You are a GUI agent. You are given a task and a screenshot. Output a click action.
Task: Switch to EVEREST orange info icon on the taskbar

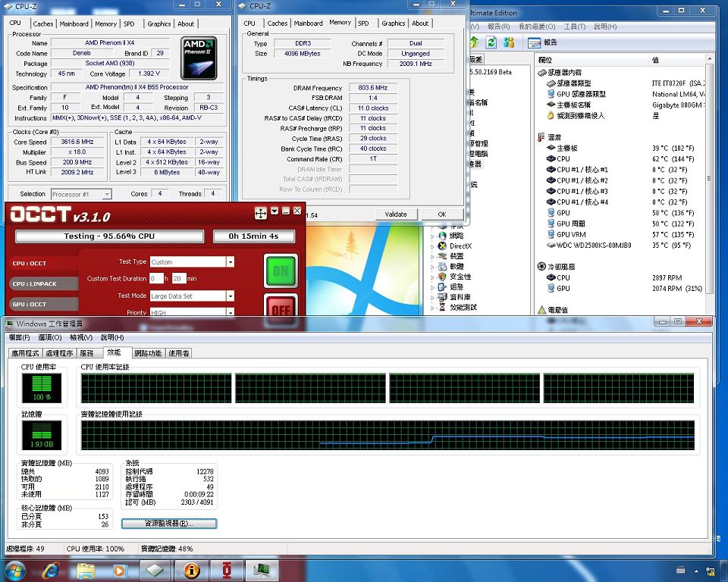click(x=191, y=571)
